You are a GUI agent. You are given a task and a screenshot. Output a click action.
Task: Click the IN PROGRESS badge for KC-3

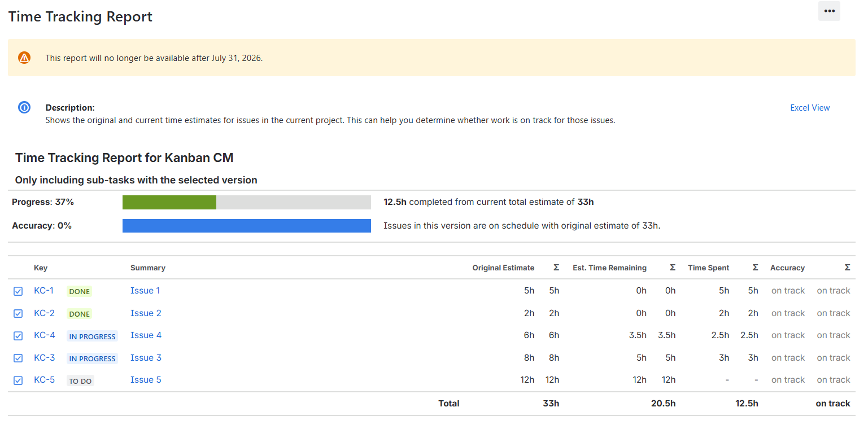(x=92, y=358)
